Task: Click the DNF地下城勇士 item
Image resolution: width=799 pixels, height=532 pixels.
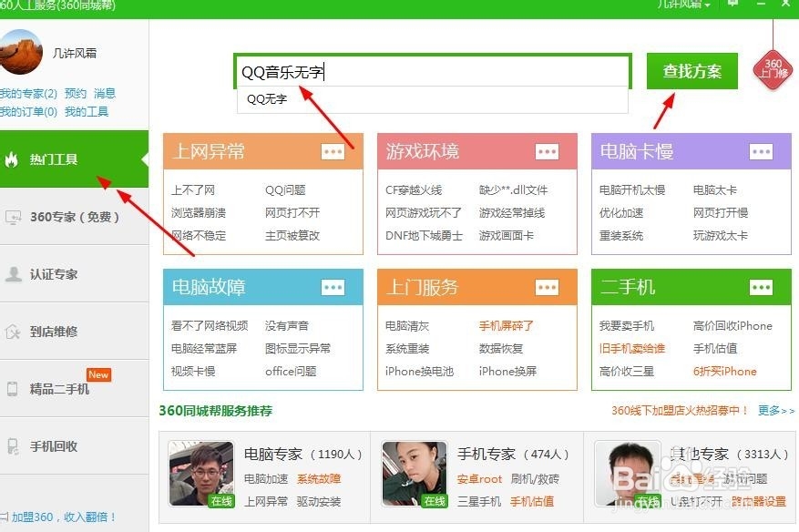Action: (424, 235)
